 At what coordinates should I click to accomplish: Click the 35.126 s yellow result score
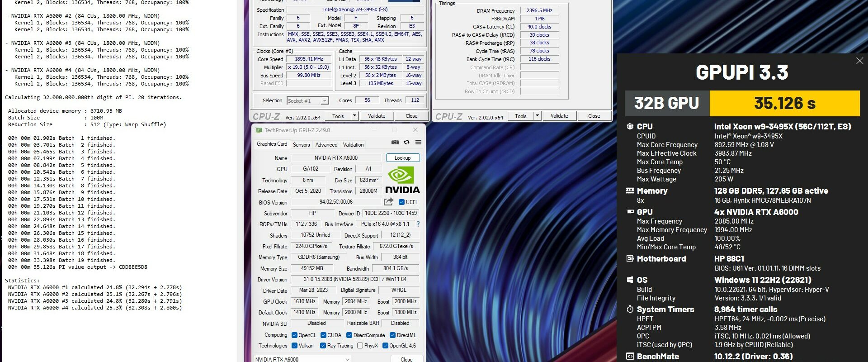[x=784, y=103]
